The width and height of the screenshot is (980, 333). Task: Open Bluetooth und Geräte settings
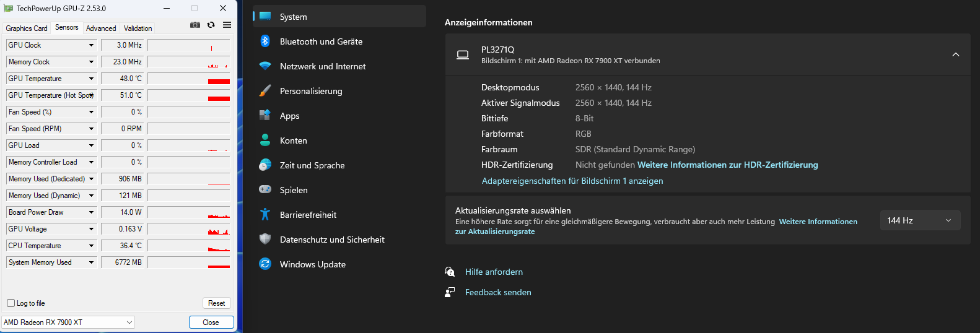tap(321, 41)
